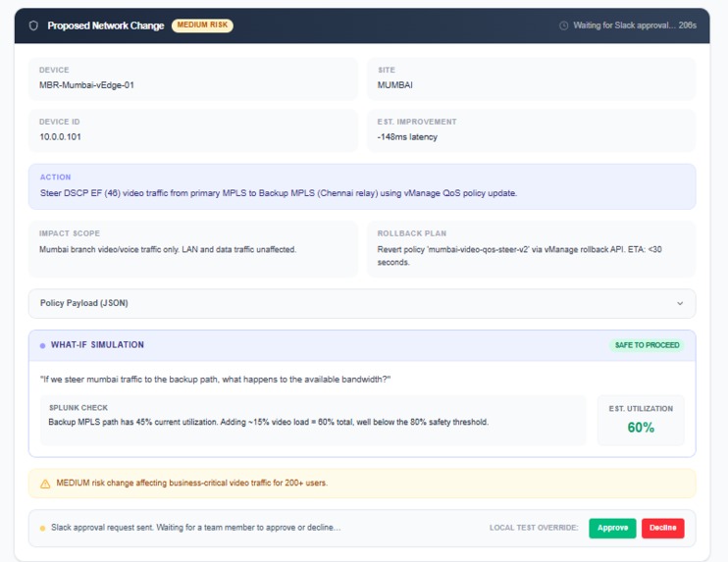Select the 60% estimated utilization value
The width and height of the screenshot is (728, 562).
[x=641, y=428]
